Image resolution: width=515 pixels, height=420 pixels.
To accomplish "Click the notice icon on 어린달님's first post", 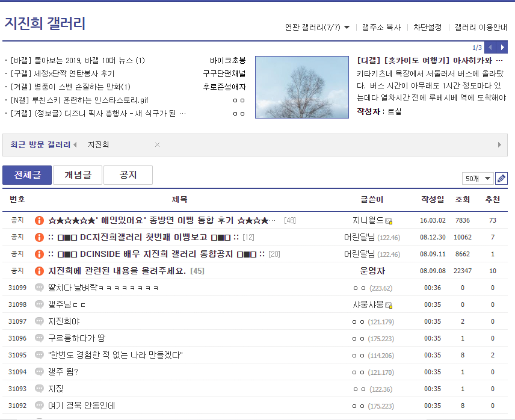I will (38, 237).
